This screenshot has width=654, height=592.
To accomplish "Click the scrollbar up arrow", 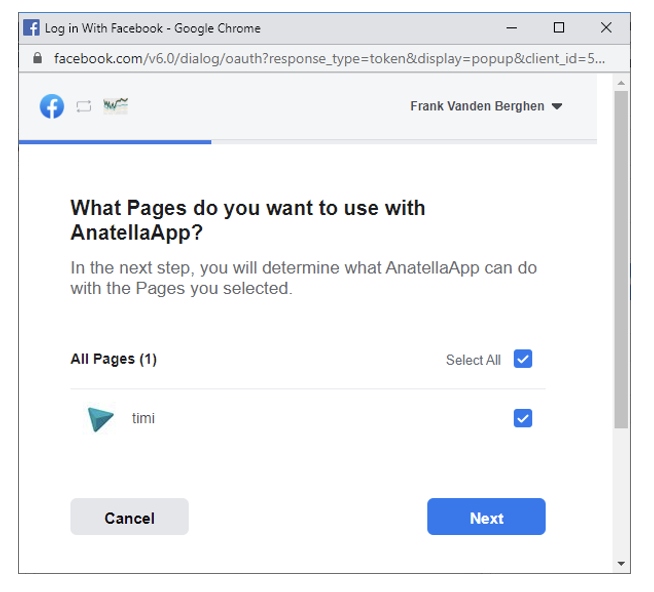I will coord(621,82).
